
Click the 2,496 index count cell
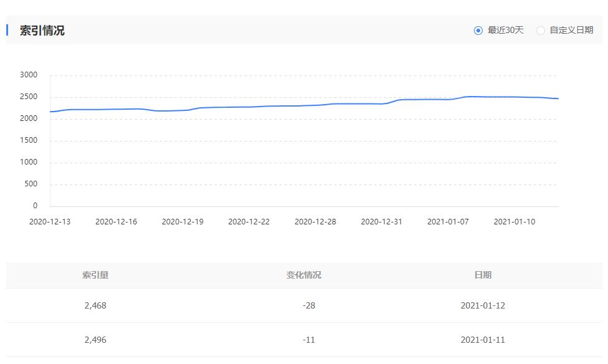(x=95, y=340)
